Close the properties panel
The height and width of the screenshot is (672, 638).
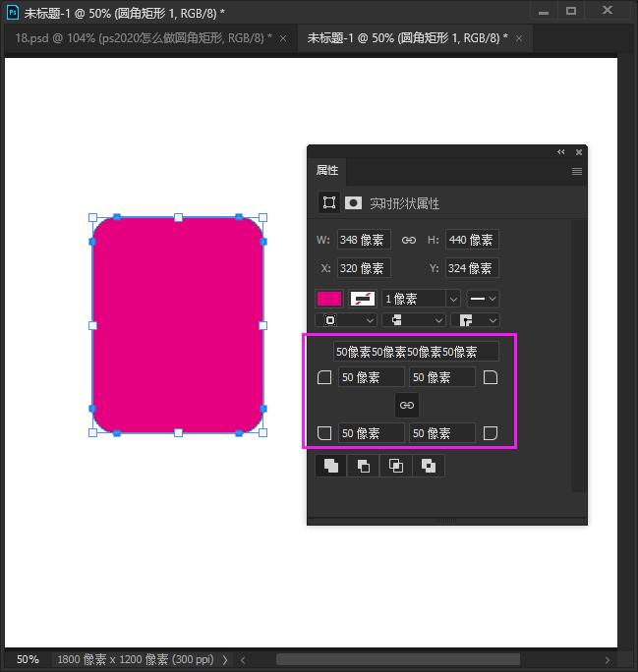[579, 152]
